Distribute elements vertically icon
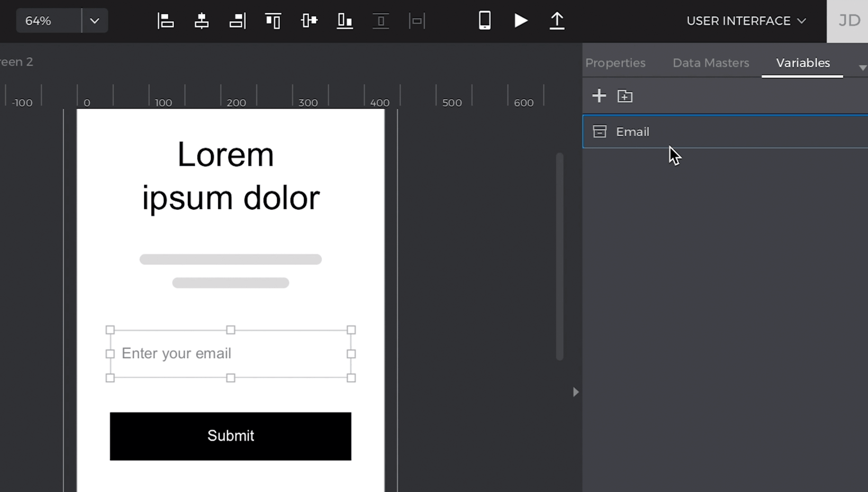 pos(381,21)
